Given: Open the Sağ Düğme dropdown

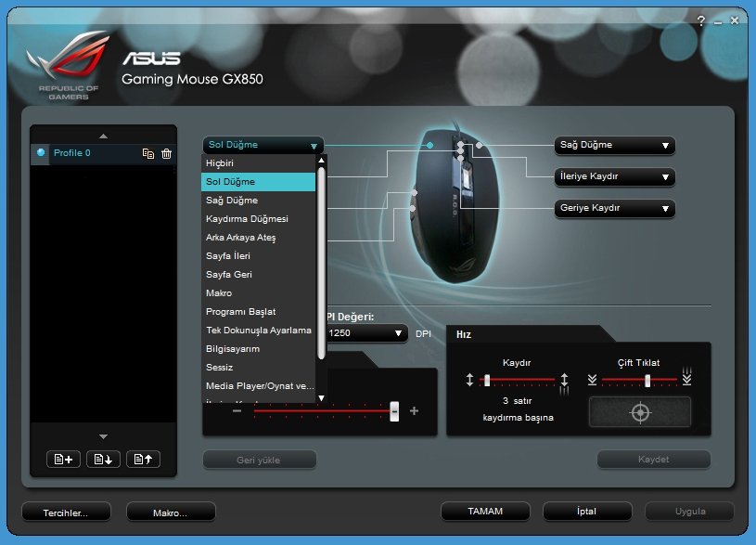Looking at the screenshot, I should pos(614,145).
